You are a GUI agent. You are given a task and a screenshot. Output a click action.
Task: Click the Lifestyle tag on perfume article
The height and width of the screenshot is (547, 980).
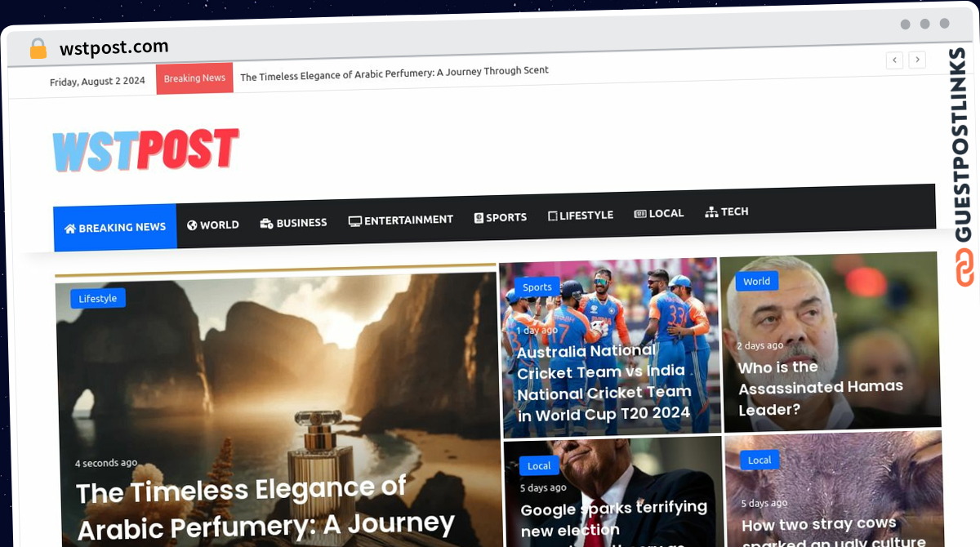[98, 299]
